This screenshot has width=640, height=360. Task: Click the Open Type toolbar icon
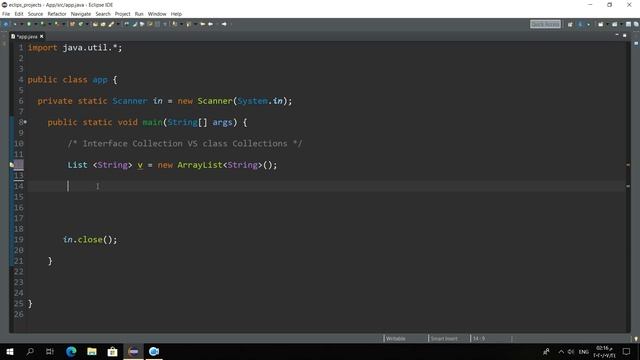click(x=95, y=24)
